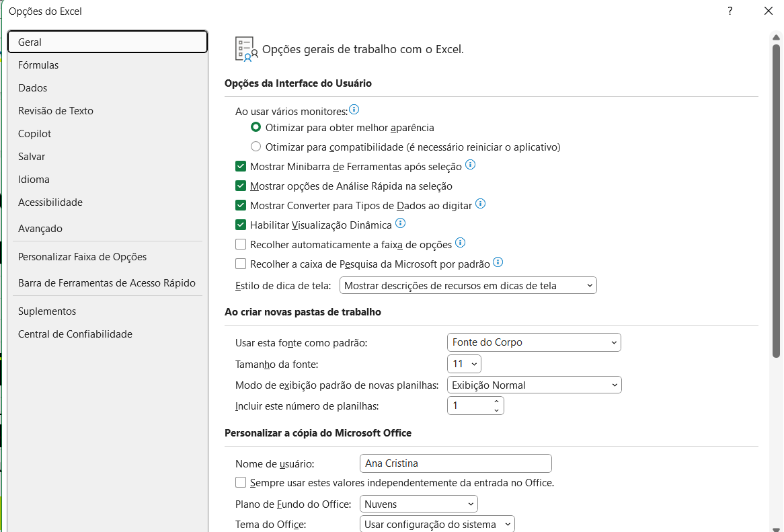Click the 'Usar esta fonte como padrão' label
The width and height of the screenshot is (784, 532).
click(x=301, y=343)
